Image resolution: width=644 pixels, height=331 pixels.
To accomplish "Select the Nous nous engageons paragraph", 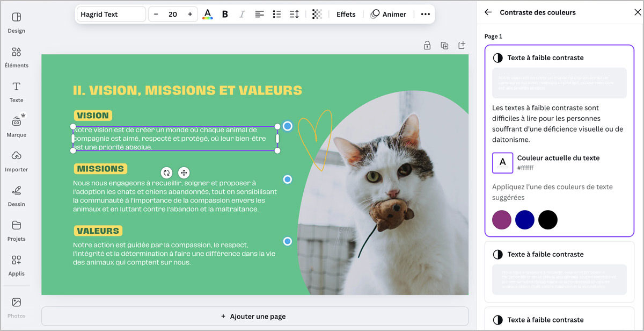I will point(175,196).
